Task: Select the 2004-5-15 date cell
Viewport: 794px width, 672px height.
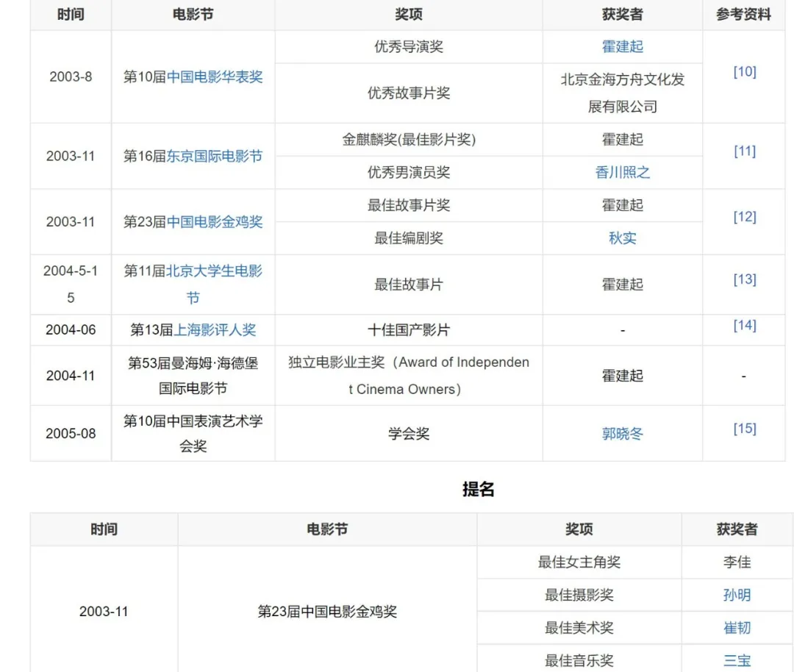Action: click(71, 285)
